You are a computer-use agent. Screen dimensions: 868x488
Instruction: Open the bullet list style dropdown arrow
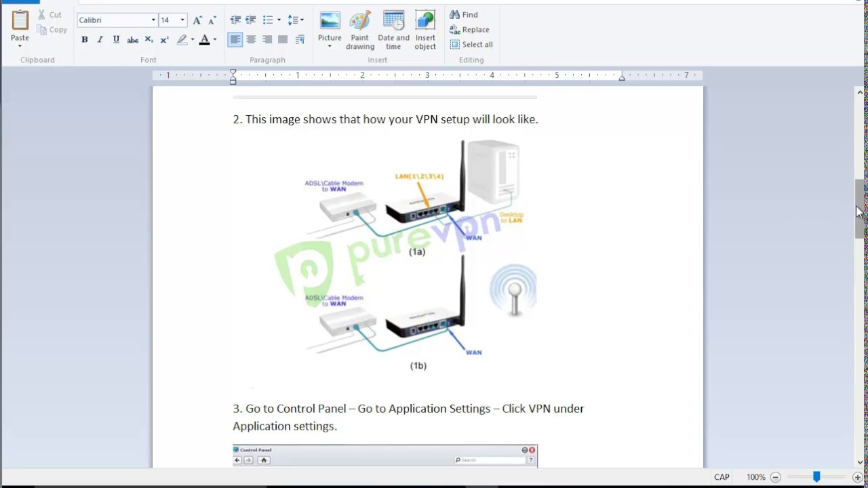[x=279, y=20]
